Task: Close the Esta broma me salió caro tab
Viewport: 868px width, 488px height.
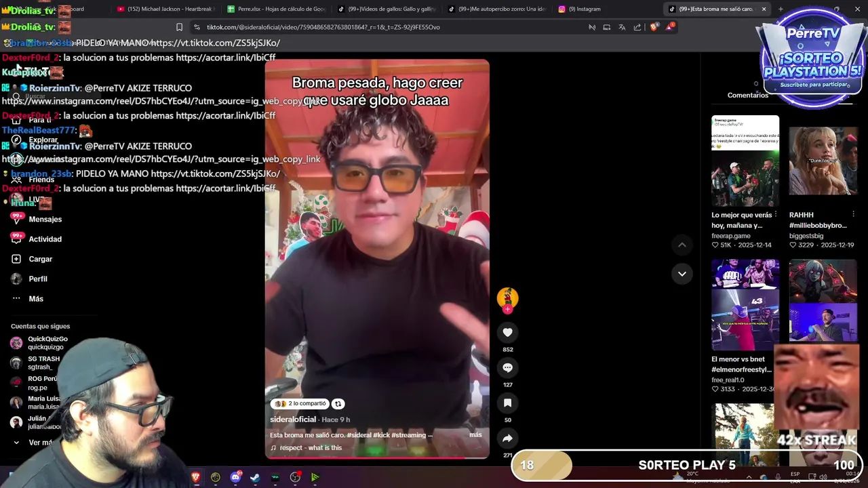Action: 764,9
